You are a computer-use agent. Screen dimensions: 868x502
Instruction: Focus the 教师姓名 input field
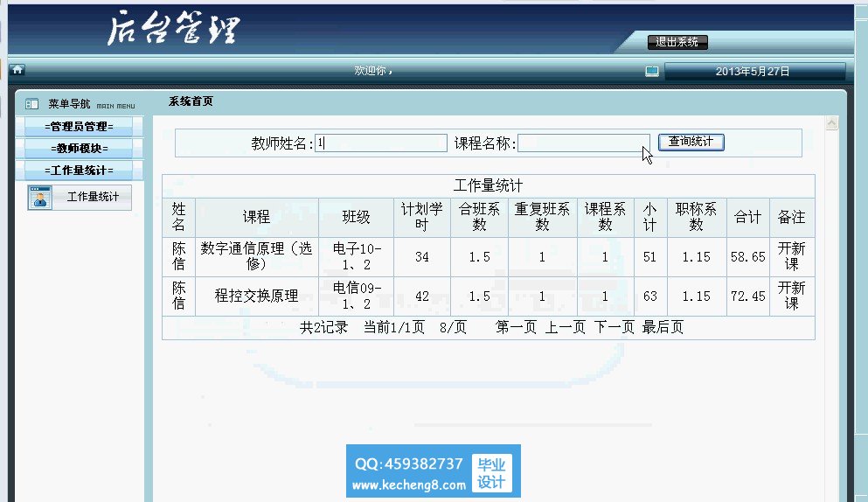point(381,143)
